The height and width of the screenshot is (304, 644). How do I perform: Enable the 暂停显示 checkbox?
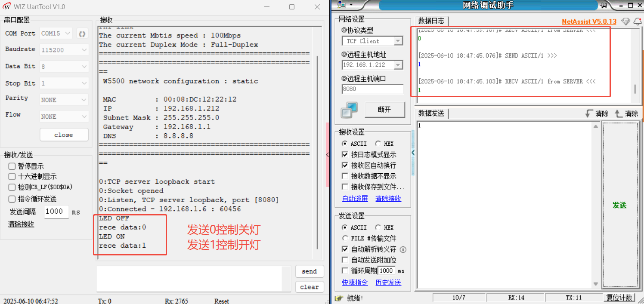pyautogui.click(x=12, y=166)
